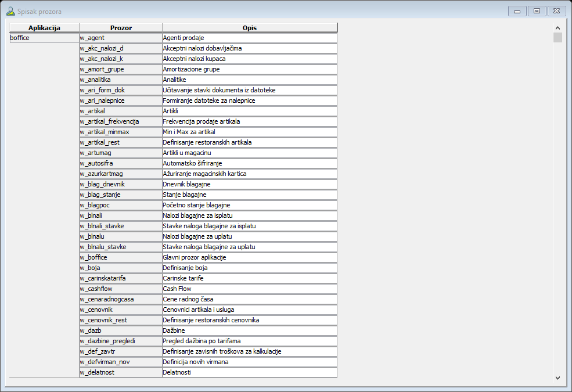The width and height of the screenshot is (572, 392).
Task: Click the scroll up arrow
Action: tap(557, 28)
